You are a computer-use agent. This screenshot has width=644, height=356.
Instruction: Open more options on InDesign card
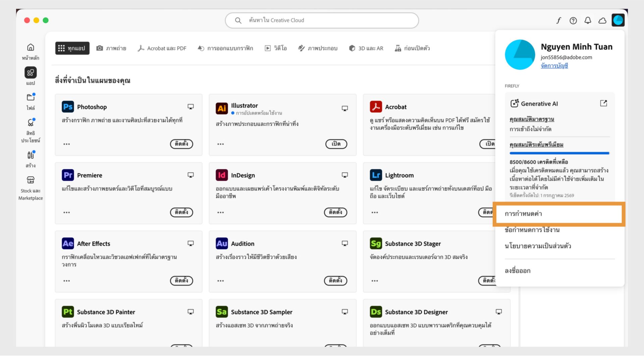[x=220, y=213]
